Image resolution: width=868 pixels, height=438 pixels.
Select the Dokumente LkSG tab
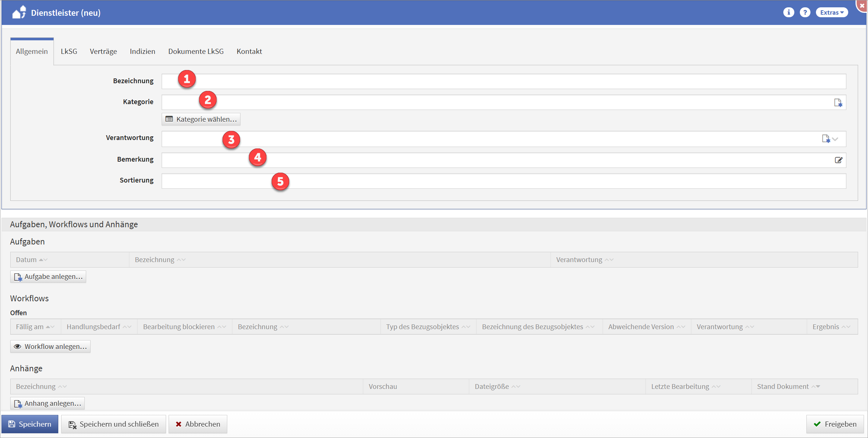click(x=196, y=51)
